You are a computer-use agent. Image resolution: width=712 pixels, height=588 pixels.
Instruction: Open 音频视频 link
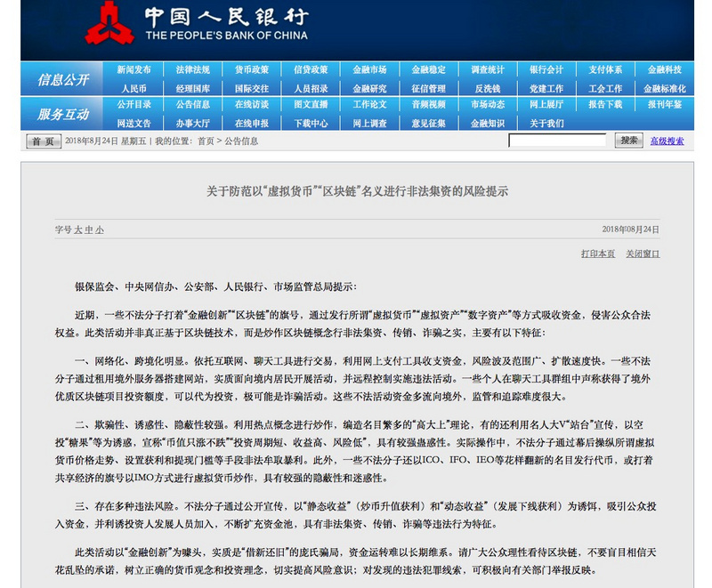click(x=429, y=104)
